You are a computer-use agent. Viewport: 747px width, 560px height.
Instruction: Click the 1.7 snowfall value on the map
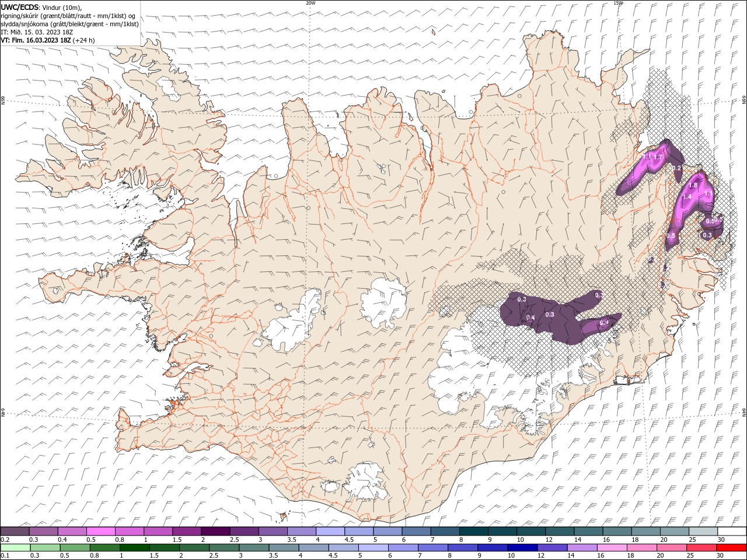(x=658, y=157)
